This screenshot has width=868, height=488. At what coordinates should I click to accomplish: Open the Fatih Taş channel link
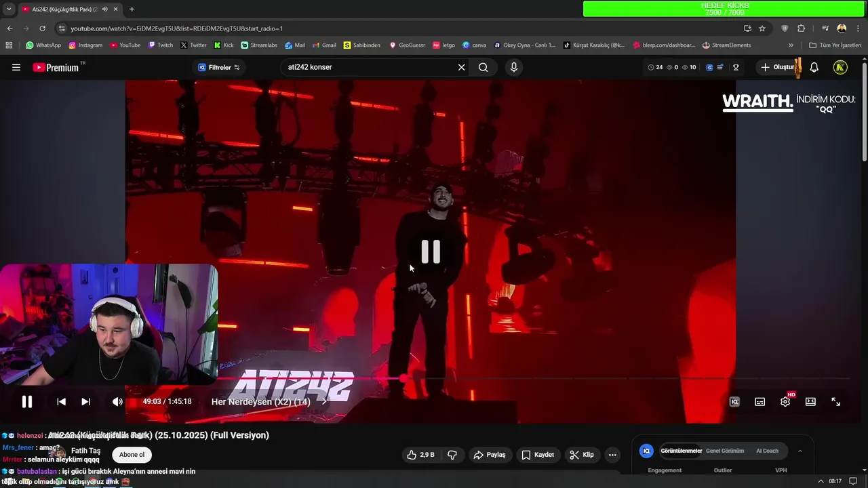point(85,451)
